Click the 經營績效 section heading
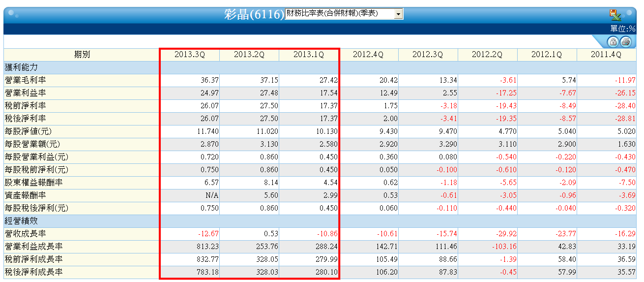This screenshot has width=644, height=282. coord(21,221)
